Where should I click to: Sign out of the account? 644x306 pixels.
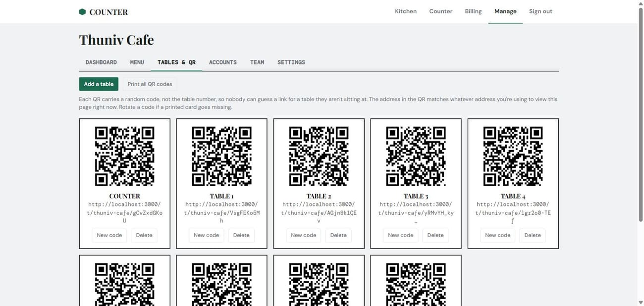(540, 11)
